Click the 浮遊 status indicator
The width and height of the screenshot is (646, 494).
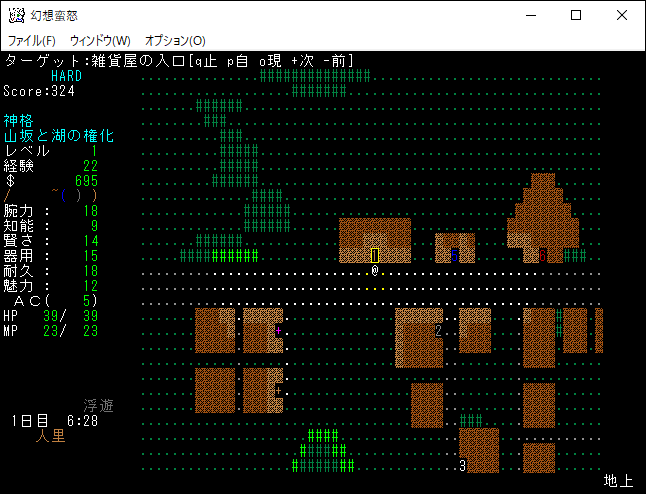pos(98,406)
